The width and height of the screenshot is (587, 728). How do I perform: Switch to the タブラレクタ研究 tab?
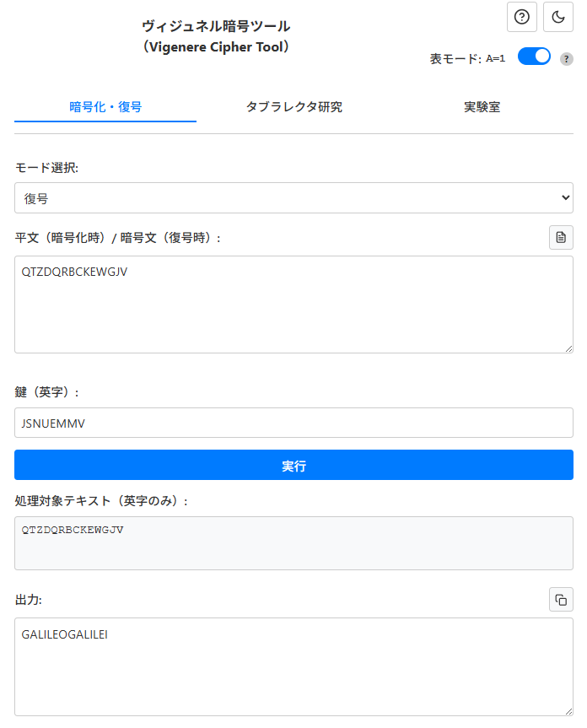[x=293, y=107]
